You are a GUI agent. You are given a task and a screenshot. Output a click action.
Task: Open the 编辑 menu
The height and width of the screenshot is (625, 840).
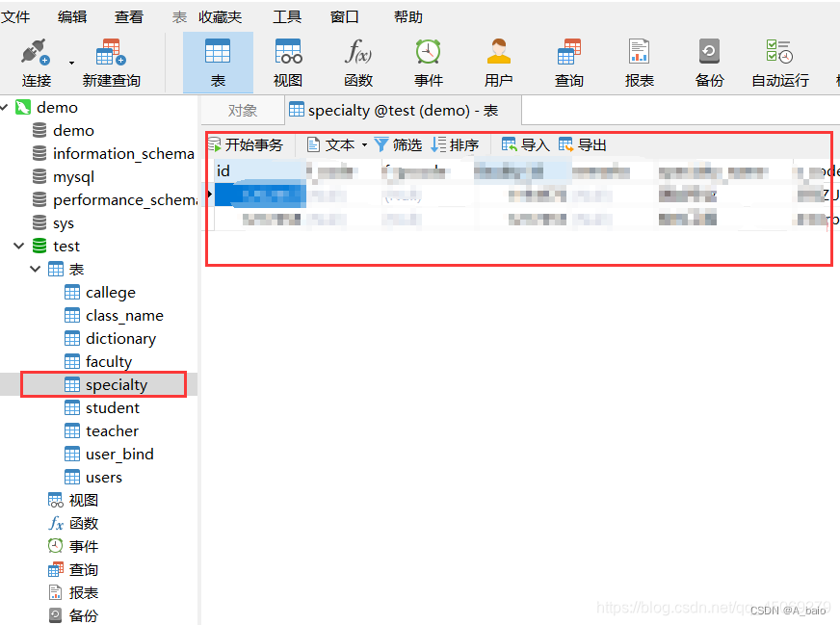click(72, 17)
